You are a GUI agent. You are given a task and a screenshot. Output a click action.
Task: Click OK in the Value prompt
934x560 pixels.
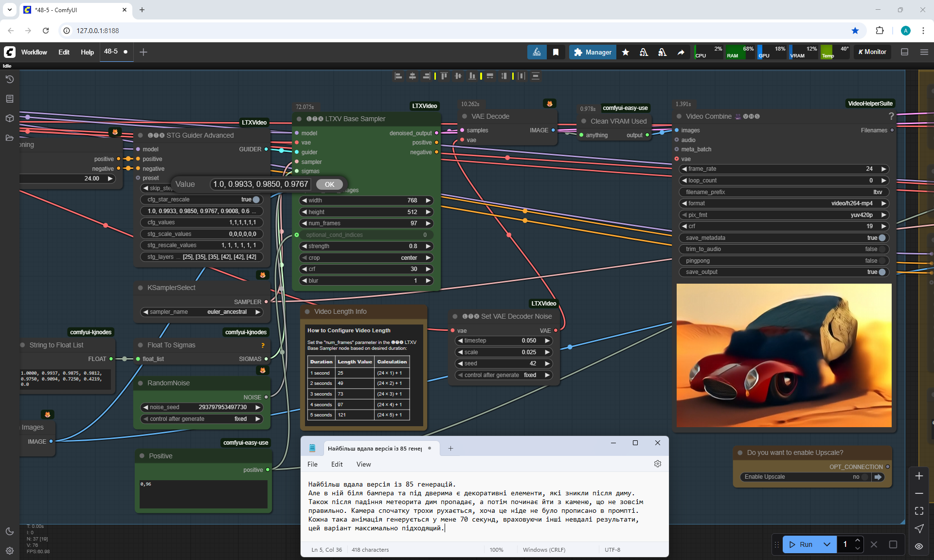tap(329, 184)
